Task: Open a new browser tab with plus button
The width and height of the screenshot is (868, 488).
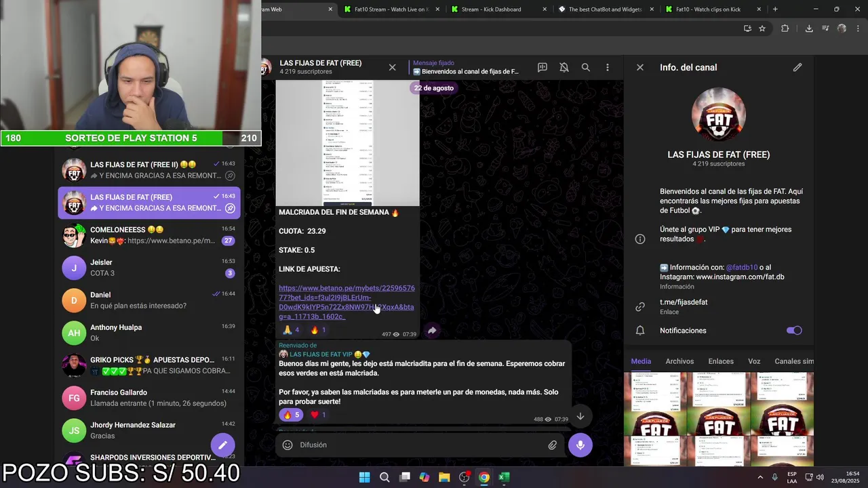Action: click(775, 9)
